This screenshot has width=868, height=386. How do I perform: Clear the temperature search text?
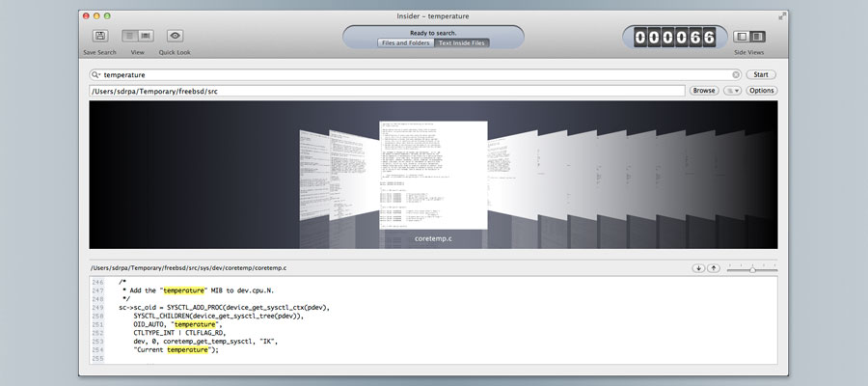click(x=736, y=74)
